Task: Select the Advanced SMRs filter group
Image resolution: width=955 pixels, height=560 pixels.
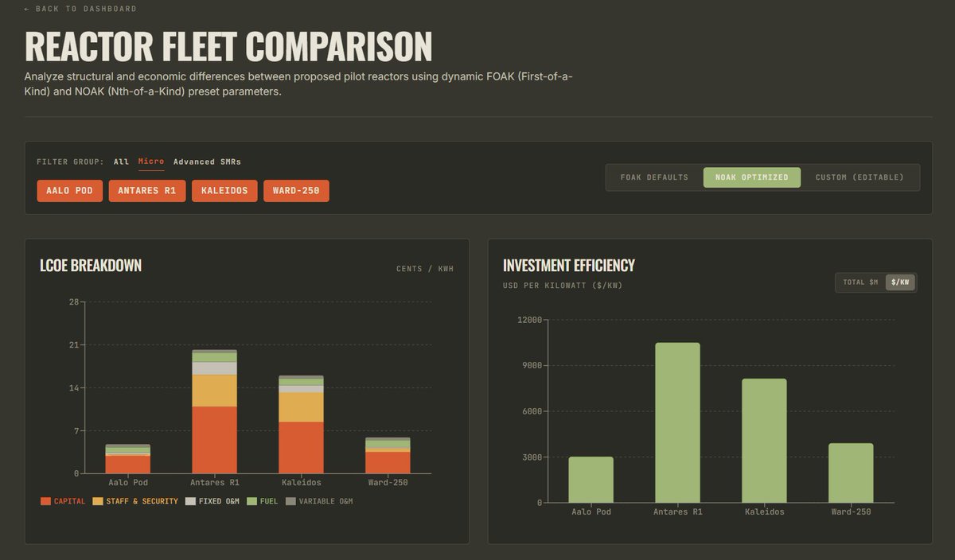Action: 207,161
